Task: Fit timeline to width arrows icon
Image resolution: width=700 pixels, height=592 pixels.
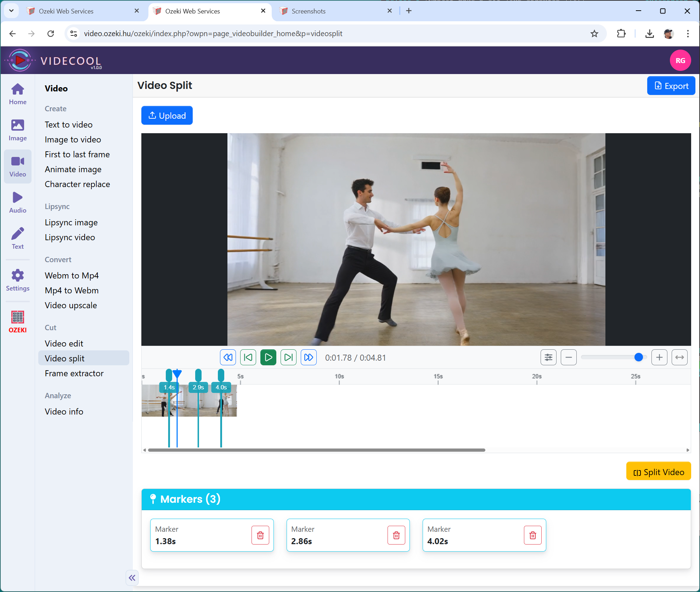Action: [x=679, y=357]
